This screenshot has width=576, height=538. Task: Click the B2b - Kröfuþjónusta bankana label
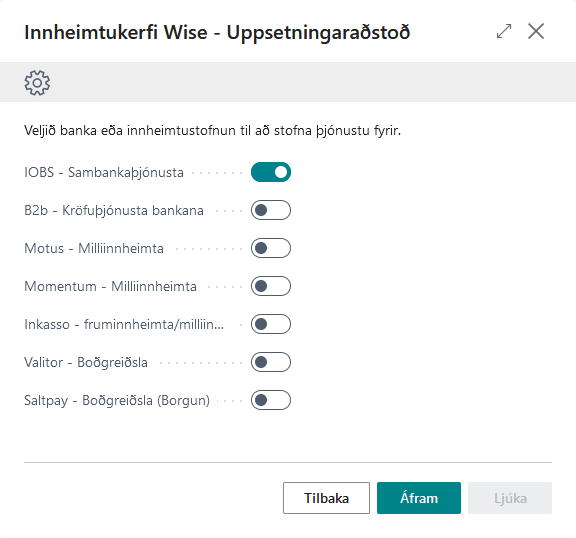[114, 210]
